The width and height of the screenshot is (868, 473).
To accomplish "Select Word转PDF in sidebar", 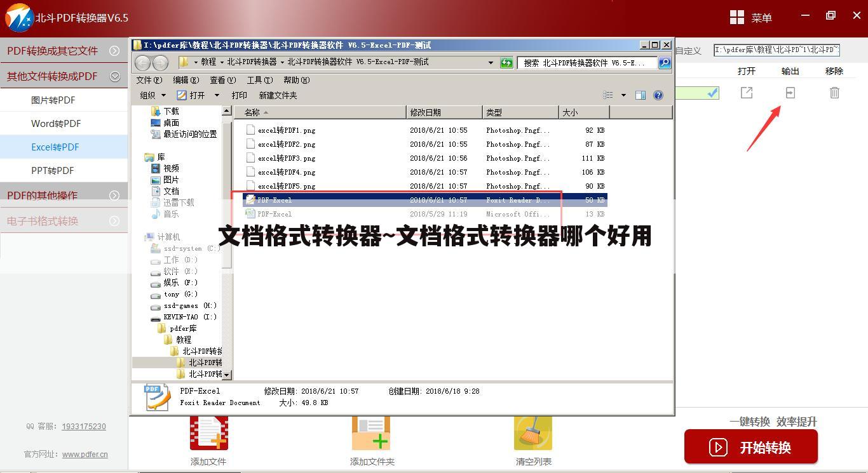I will [x=64, y=123].
